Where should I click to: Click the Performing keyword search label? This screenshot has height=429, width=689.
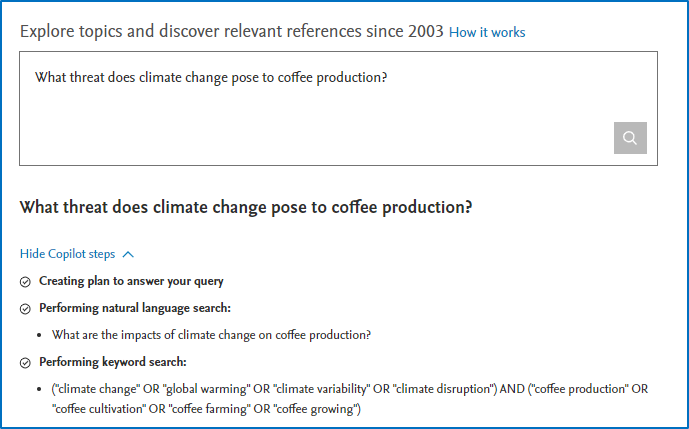[x=113, y=363]
